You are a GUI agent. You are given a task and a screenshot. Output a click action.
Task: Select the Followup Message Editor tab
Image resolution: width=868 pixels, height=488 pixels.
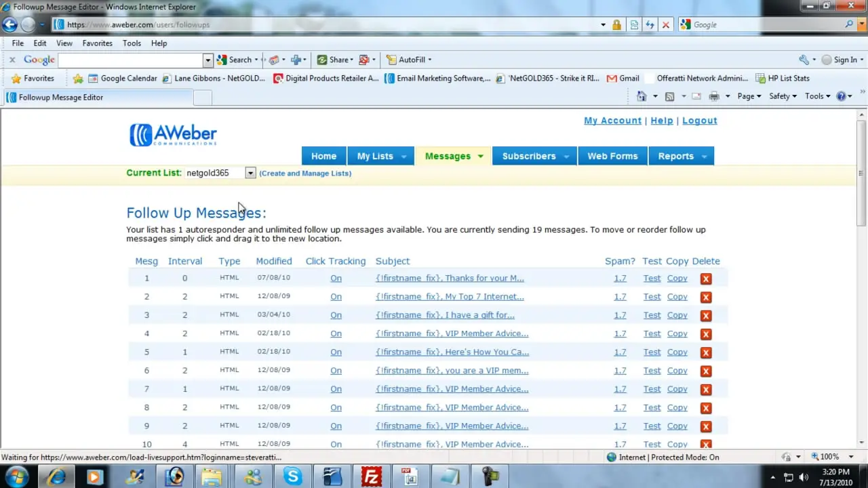[98, 97]
